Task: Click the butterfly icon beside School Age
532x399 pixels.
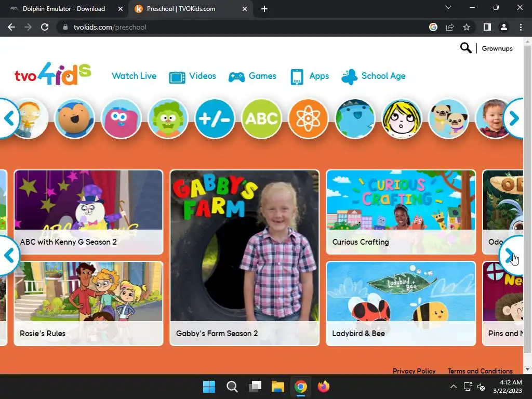Action: pos(350,77)
